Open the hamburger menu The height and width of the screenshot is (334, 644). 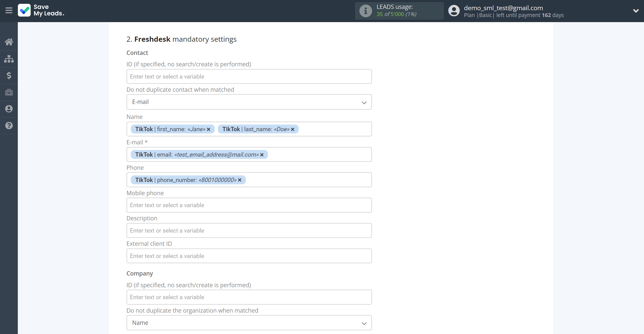pyautogui.click(x=9, y=10)
